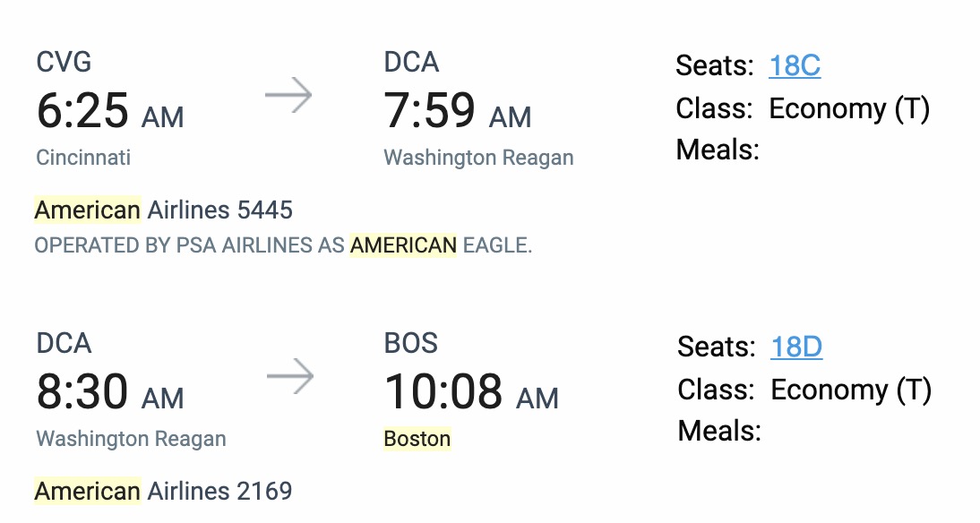Screen dimensions: 980x523
Task: Click the Operated by PSA Airlines note
Action: (x=283, y=244)
